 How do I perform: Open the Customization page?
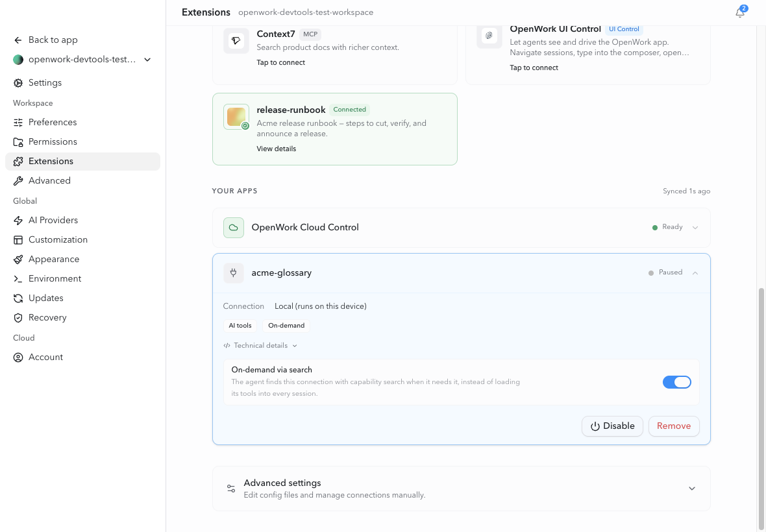82,240
